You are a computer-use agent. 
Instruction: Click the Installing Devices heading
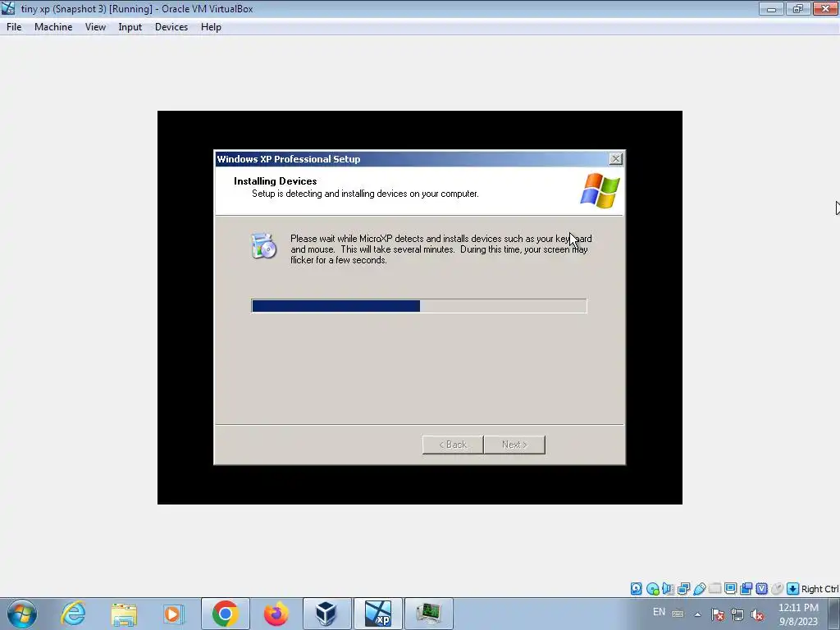(276, 181)
